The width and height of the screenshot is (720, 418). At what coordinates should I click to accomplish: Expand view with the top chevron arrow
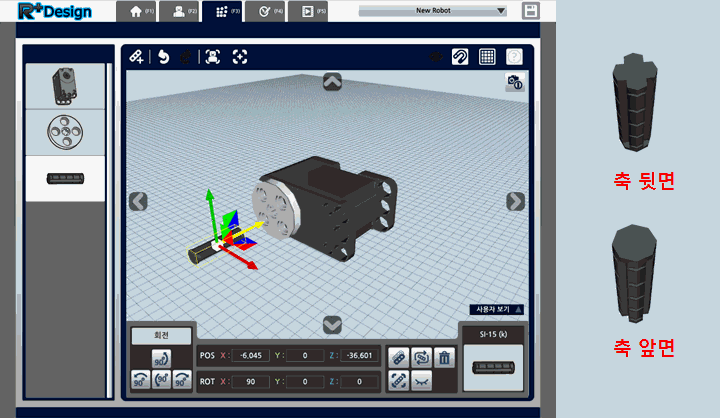click(333, 82)
